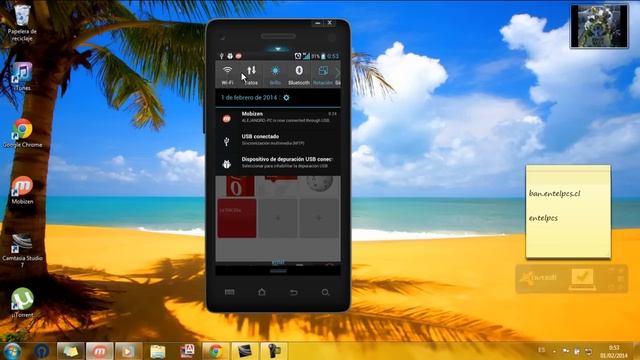
Task: Open the Sticky Notes taskbar button
Action: pos(71,351)
